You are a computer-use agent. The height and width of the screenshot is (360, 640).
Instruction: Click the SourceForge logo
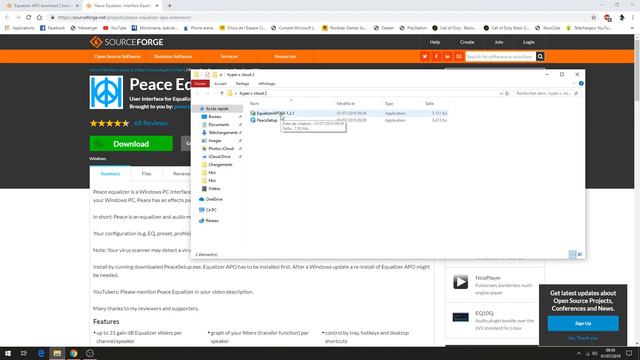pyautogui.click(x=127, y=42)
